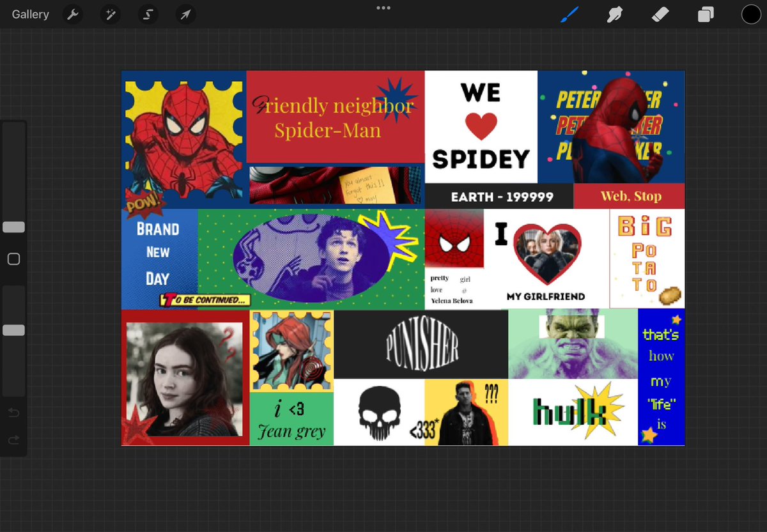Select the Eraser tool

pyautogui.click(x=660, y=14)
